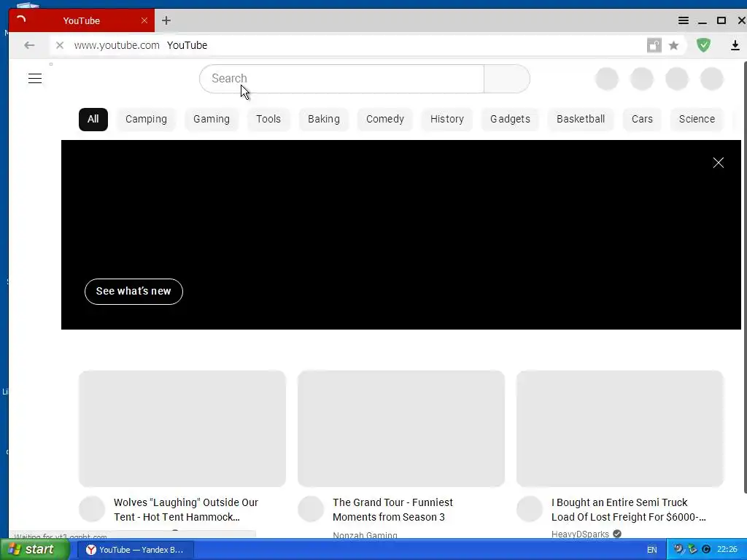
Task: Click channel avatar beside Semi Truck video
Action: pos(530,508)
